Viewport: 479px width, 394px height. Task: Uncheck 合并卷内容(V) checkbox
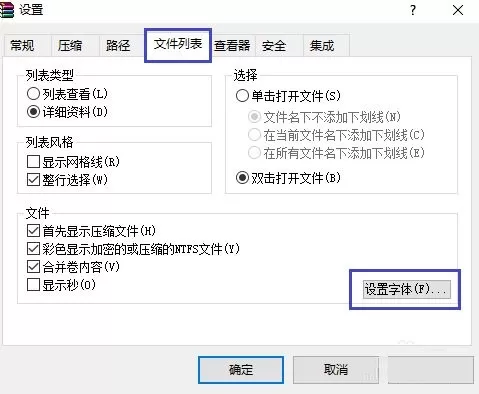click(x=73, y=267)
